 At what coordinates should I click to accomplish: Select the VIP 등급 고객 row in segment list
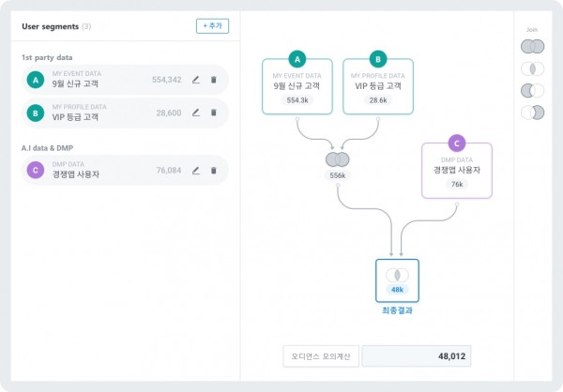tap(125, 113)
